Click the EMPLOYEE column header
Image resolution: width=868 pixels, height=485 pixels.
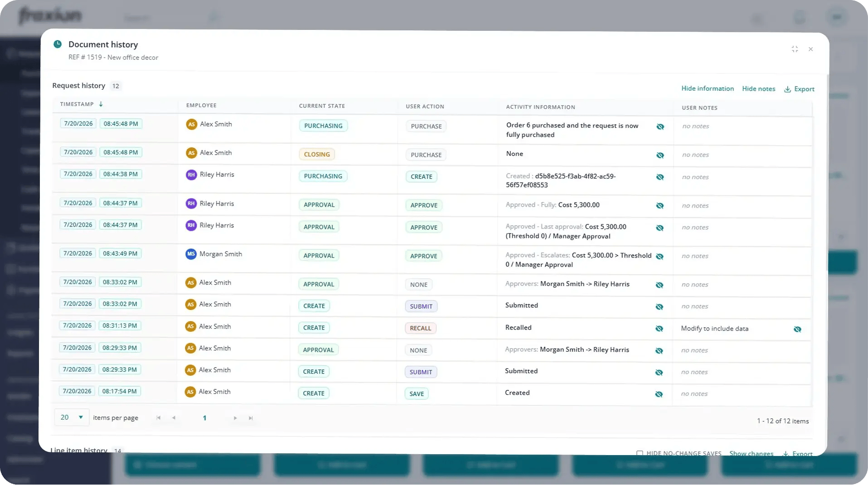201,106
